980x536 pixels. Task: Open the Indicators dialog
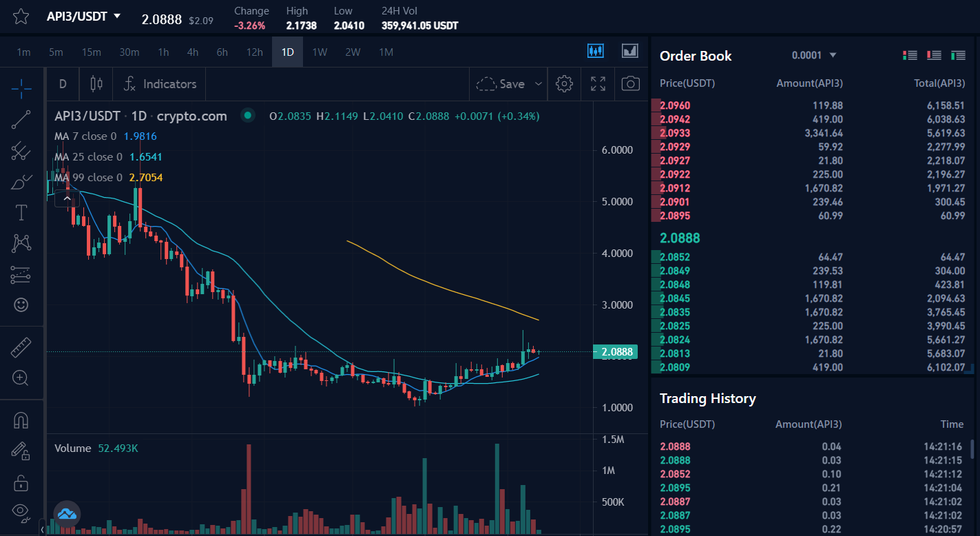click(x=160, y=84)
